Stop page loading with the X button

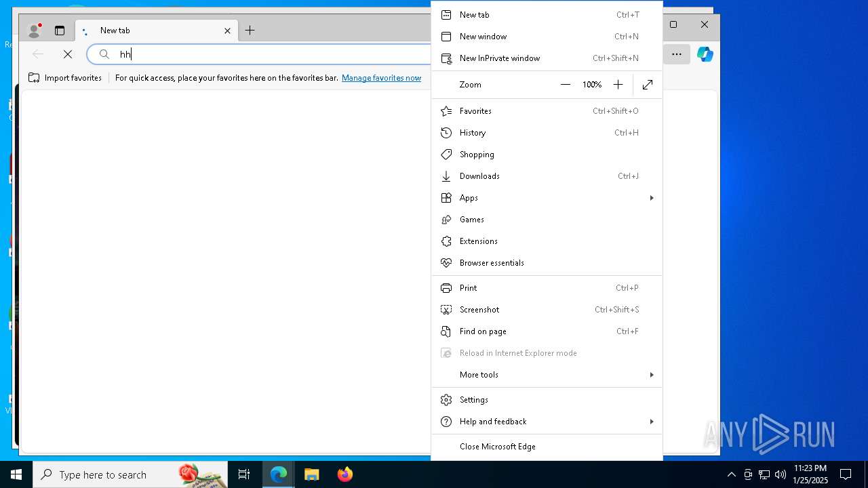tap(68, 54)
